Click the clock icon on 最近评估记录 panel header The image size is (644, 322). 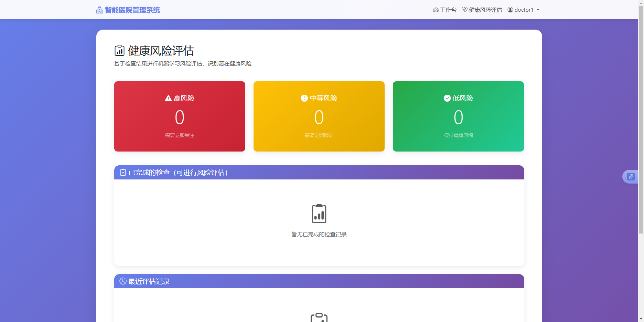(123, 281)
